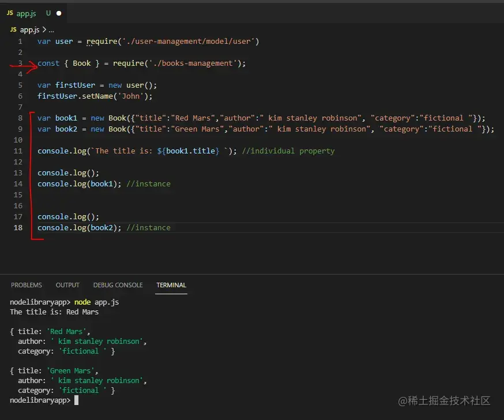This screenshot has width=504, height=420.
Task: Click line number 3 in the gutter
Action: pos(20,63)
